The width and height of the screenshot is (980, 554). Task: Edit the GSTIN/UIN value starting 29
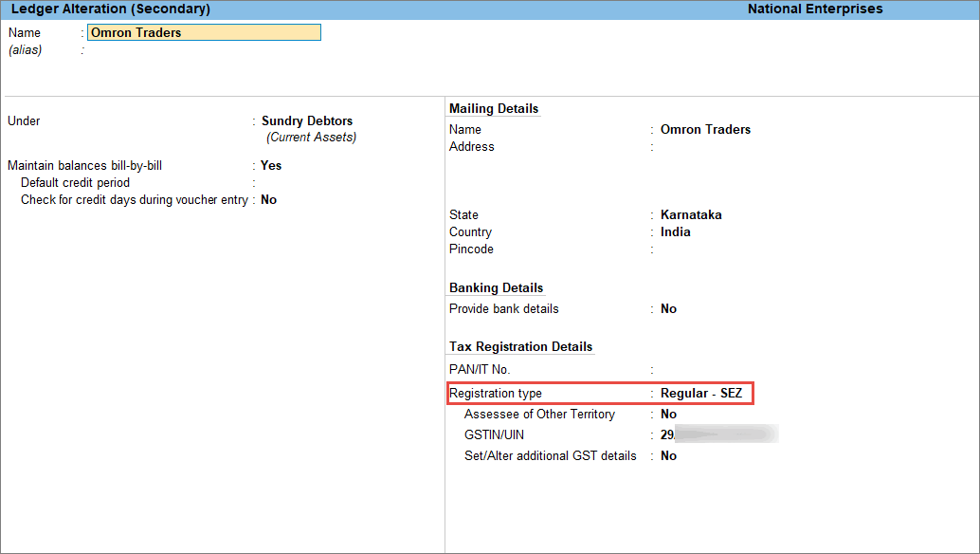(x=719, y=434)
